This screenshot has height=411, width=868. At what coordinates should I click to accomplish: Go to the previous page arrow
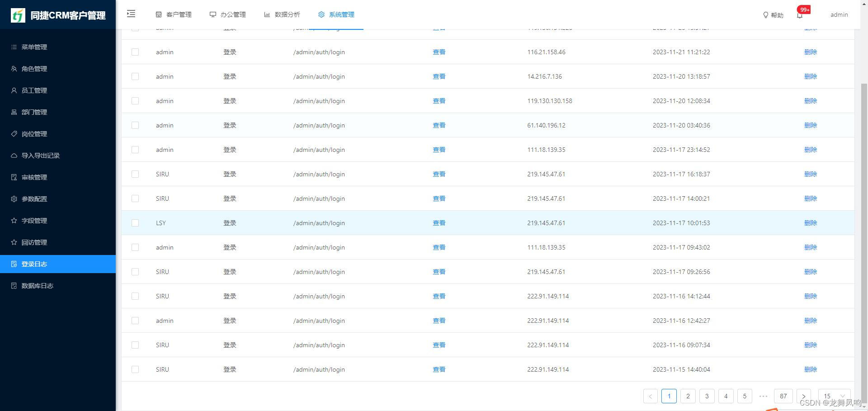651,396
